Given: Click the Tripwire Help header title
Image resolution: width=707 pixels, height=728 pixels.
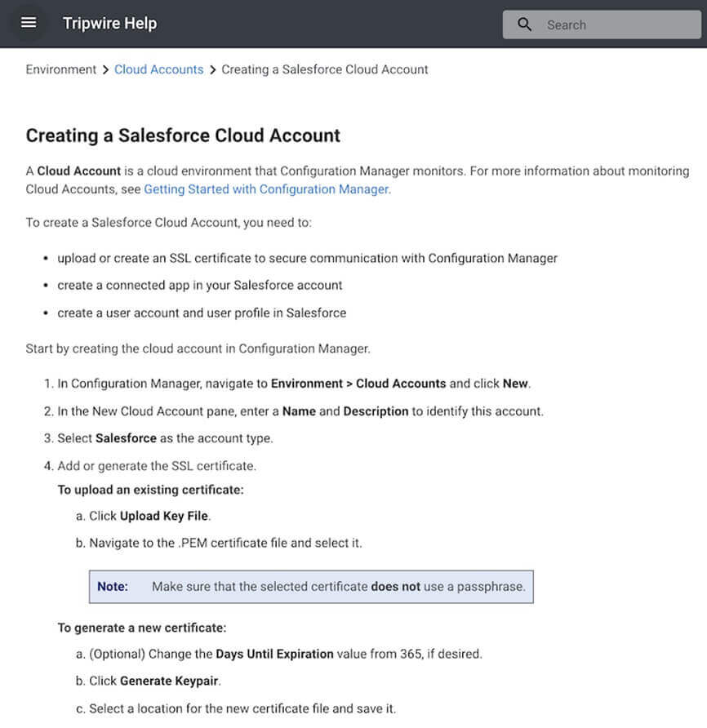Looking at the screenshot, I should [109, 23].
